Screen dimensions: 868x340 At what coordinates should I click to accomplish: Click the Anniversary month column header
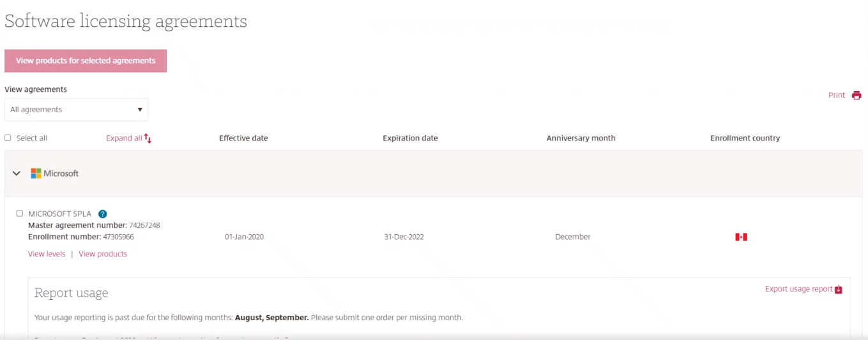point(581,138)
